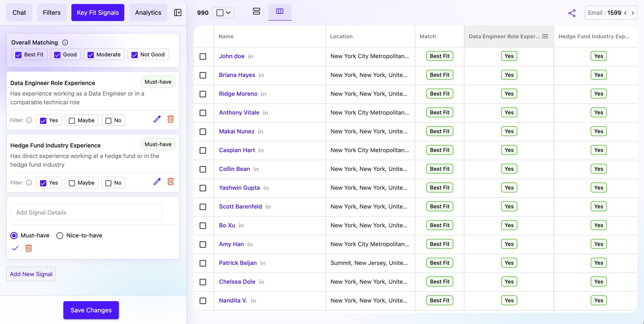Confirm new signal with checkmark icon
Screen dimensions: 644x324
[x=15, y=248]
